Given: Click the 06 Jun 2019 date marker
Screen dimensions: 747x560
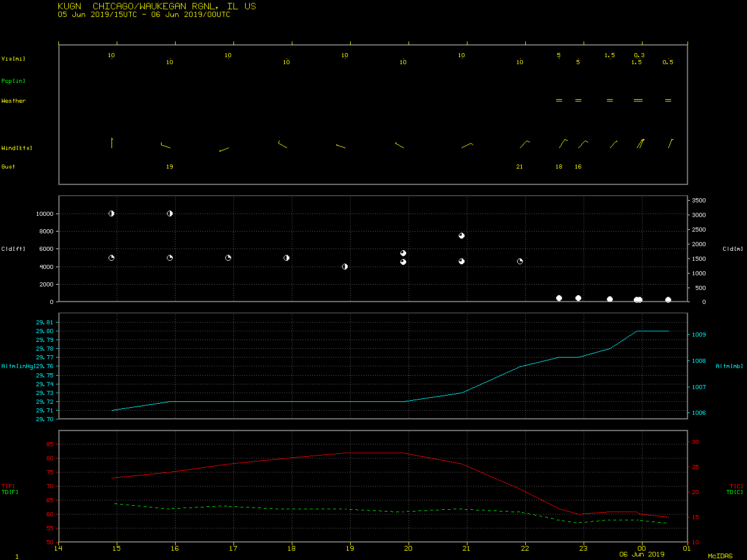Looking at the screenshot, I should [x=642, y=554].
